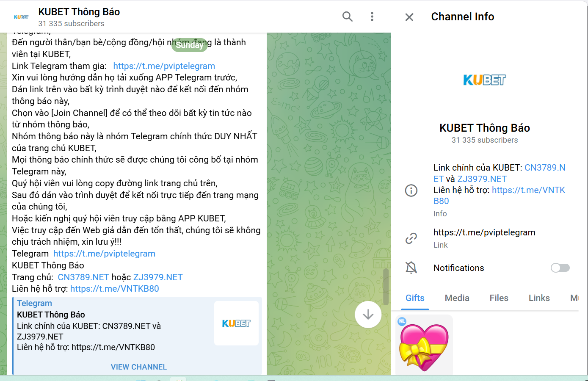Click the info circle icon
This screenshot has height=381, width=588.
pos(411,190)
